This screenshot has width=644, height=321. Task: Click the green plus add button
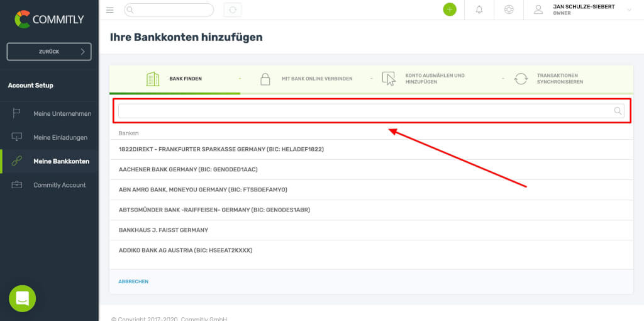click(x=450, y=9)
